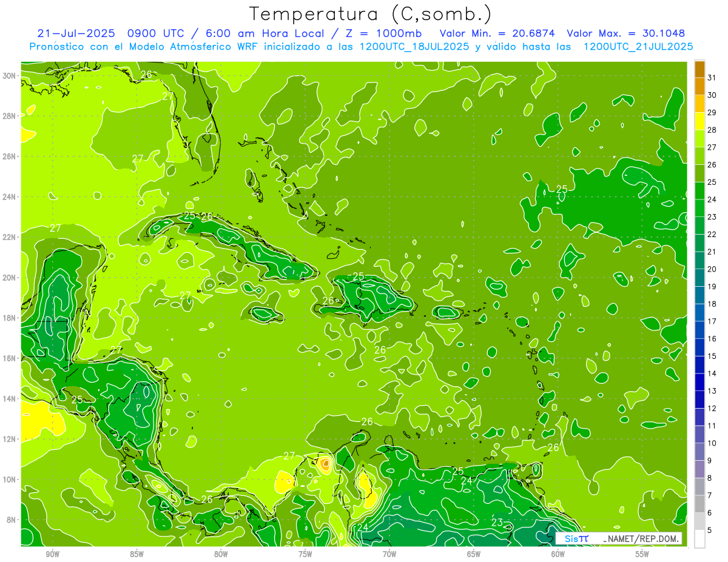The image size is (728, 562).
Task: Click the 75W longitude axis label
Action: (305, 554)
